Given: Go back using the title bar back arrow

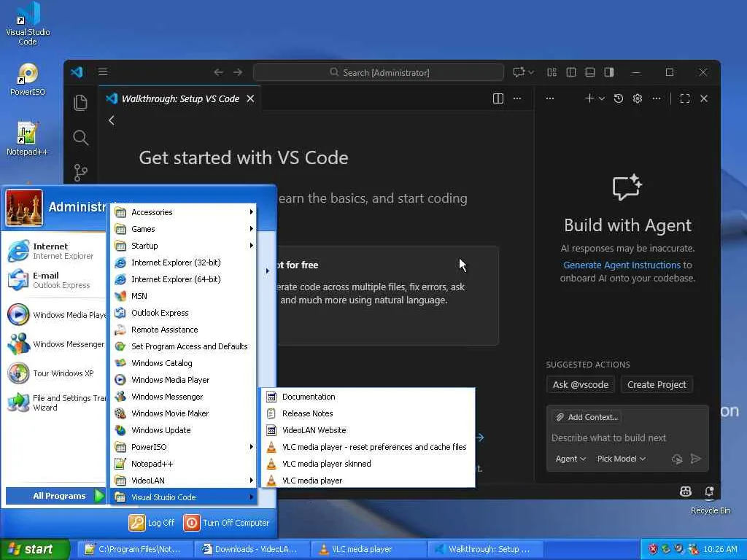Looking at the screenshot, I should pyautogui.click(x=218, y=72).
